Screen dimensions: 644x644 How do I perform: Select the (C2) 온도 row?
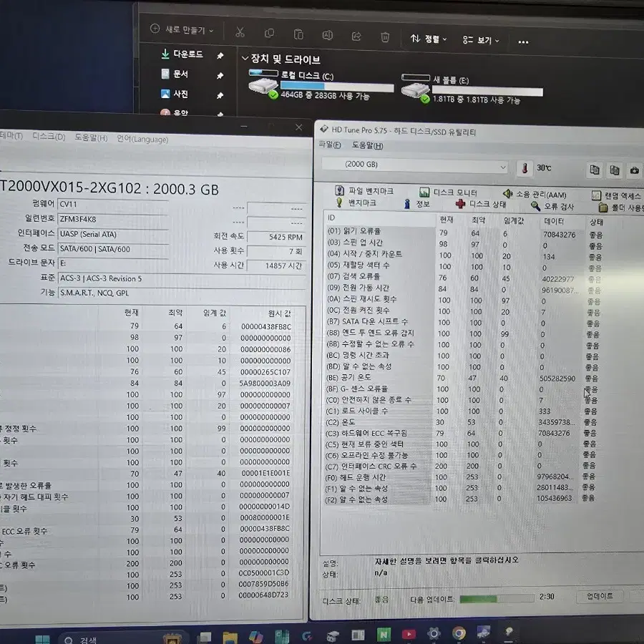coord(460,422)
